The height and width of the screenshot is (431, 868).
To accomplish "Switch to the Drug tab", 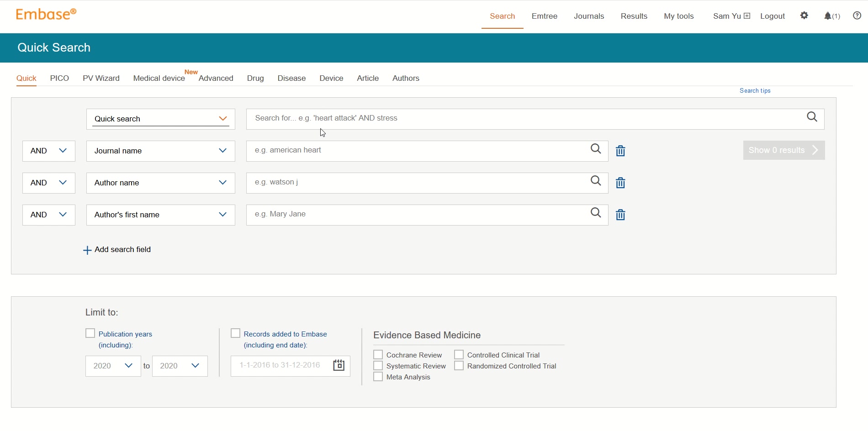I will [255, 78].
